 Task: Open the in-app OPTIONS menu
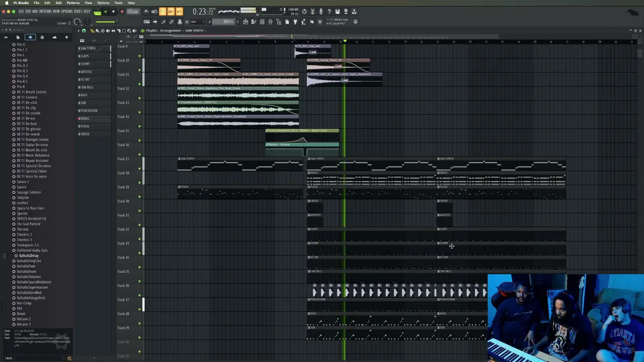pos(67,11)
